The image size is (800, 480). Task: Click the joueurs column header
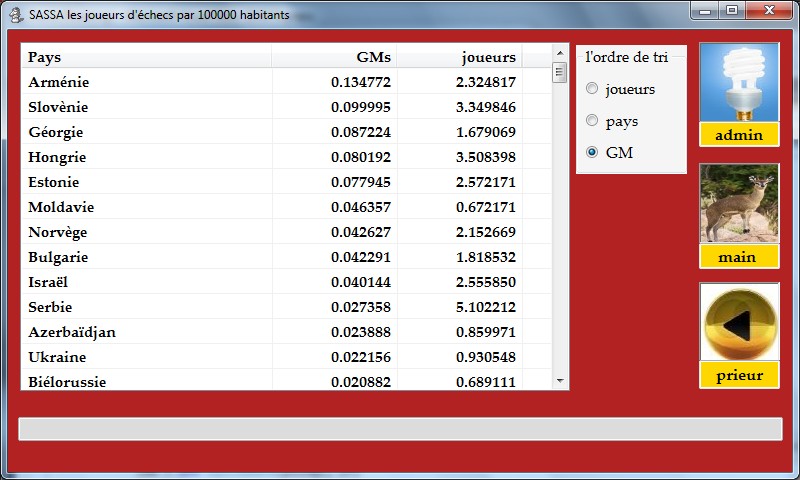(x=459, y=57)
